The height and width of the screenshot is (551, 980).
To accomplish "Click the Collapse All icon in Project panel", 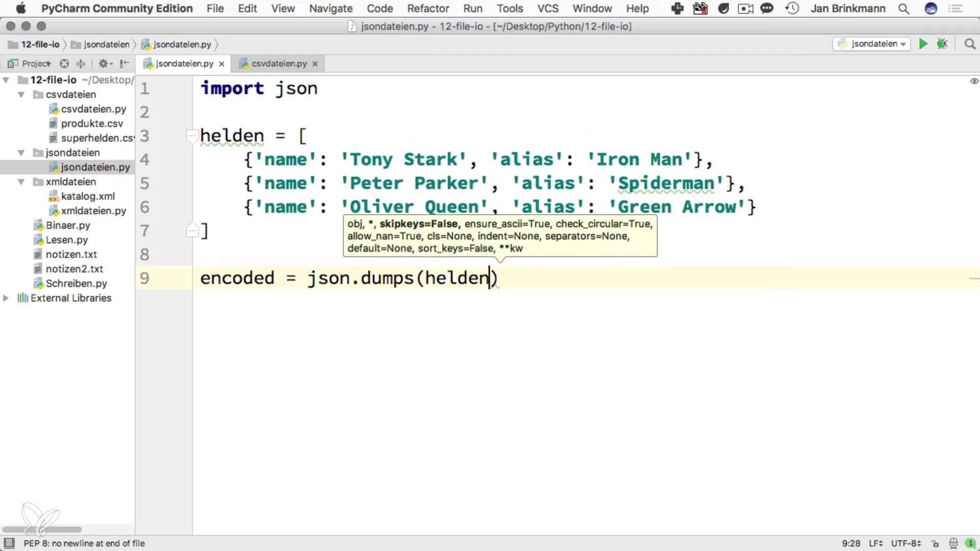I will pos(81,63).
